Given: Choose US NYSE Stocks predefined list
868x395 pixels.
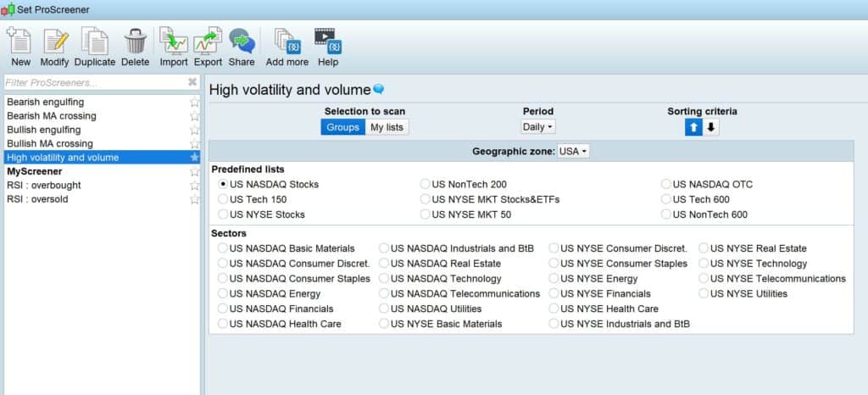Looking at the screenshot, I should point(224,214).
